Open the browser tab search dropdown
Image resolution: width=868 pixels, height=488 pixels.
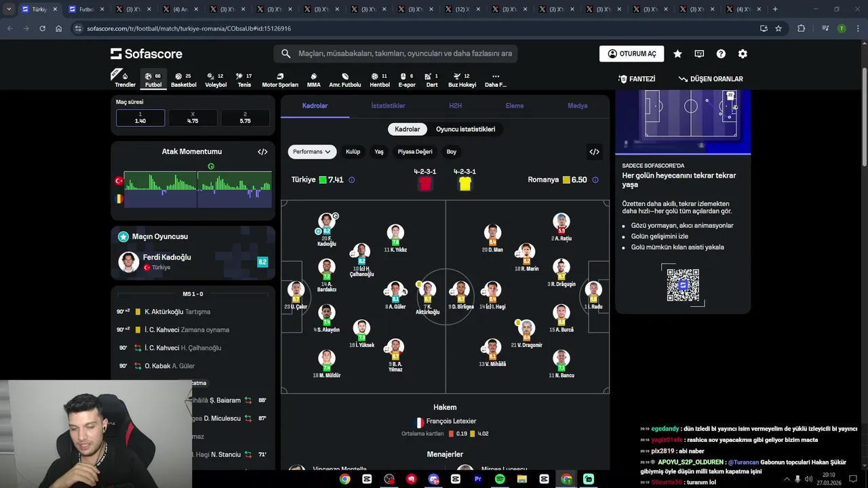(9, 9)
